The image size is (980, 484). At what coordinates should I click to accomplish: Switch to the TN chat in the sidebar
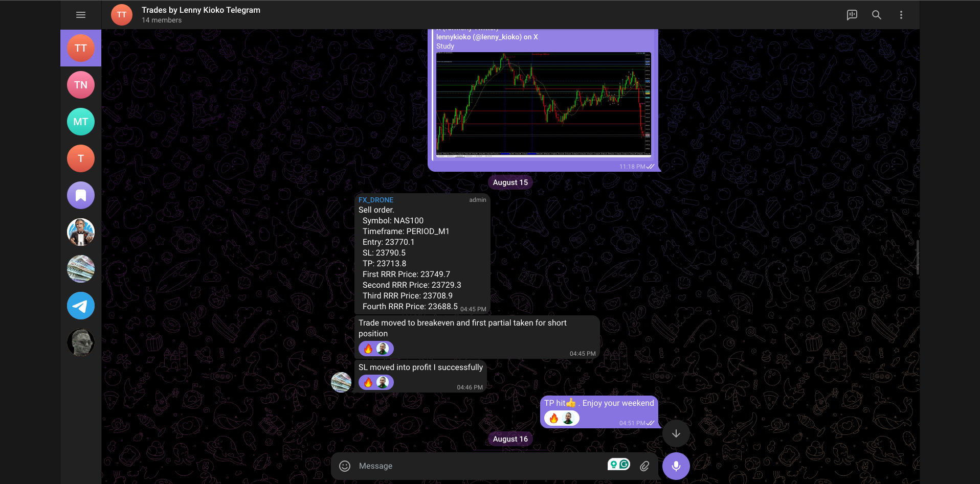pos(80,84)
